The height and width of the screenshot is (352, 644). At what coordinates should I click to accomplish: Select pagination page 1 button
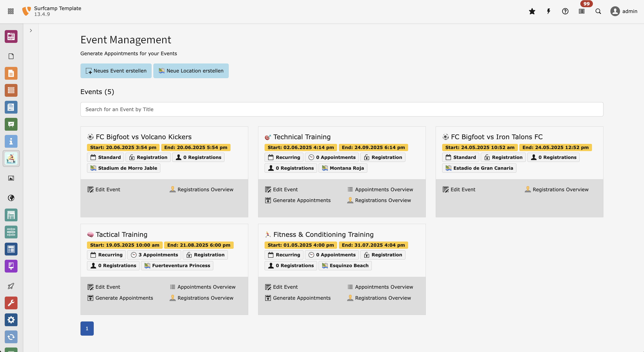click(x=87, y=328)
